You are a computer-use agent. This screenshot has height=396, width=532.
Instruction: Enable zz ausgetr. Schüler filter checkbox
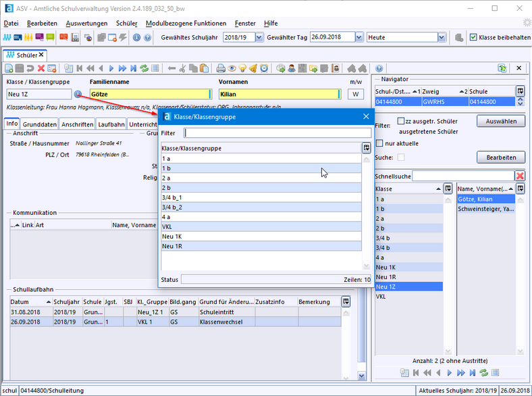tap(401, 121)
